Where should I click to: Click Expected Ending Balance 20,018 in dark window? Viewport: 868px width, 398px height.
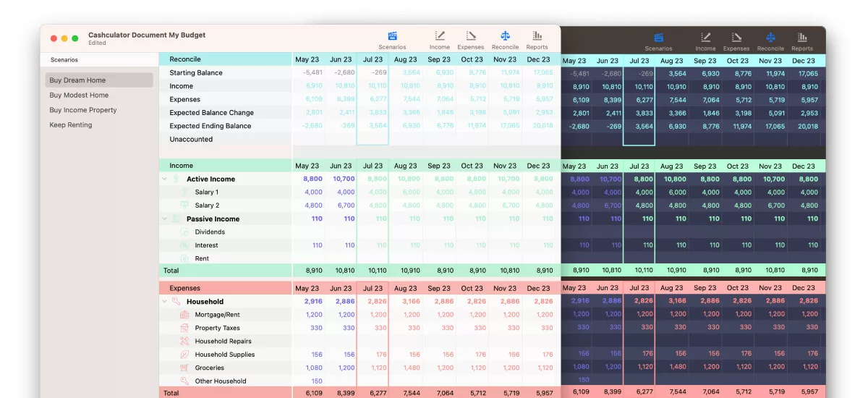click(808, 126)
